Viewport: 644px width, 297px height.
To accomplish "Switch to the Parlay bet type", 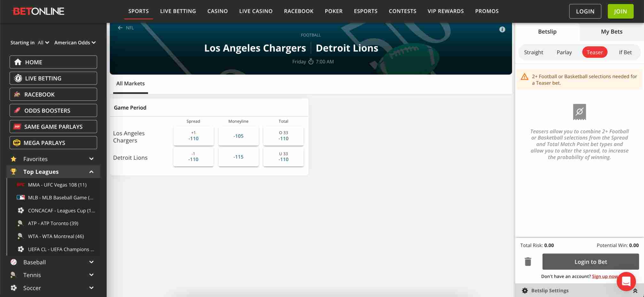I will [x=564, y=52].
